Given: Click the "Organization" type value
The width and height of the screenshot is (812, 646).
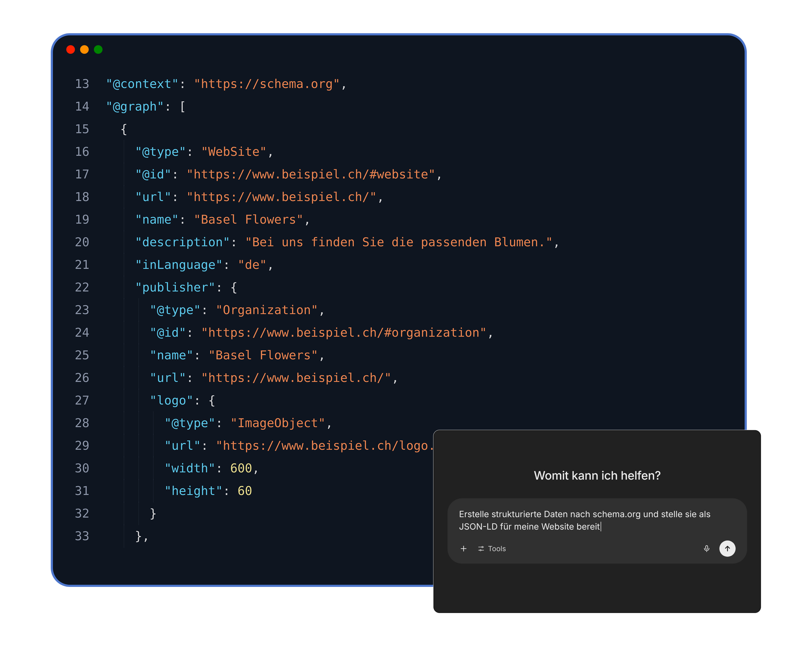Looking at the screenshot, I should (267, 310).
